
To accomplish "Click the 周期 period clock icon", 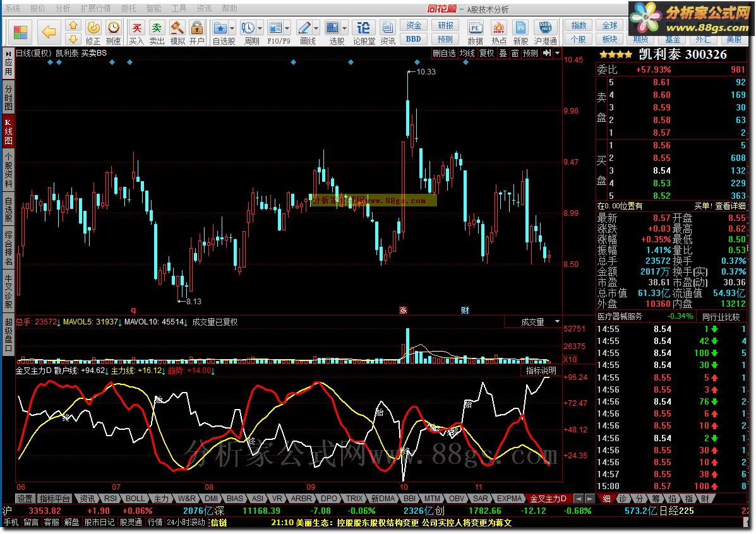I will (248, 28).
